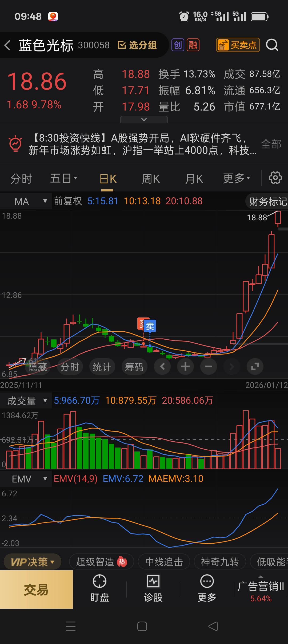This screenshot has width=288, height=644.
Task: Tap the MA 5:15.81 value
Action: (x=103, y=201)
